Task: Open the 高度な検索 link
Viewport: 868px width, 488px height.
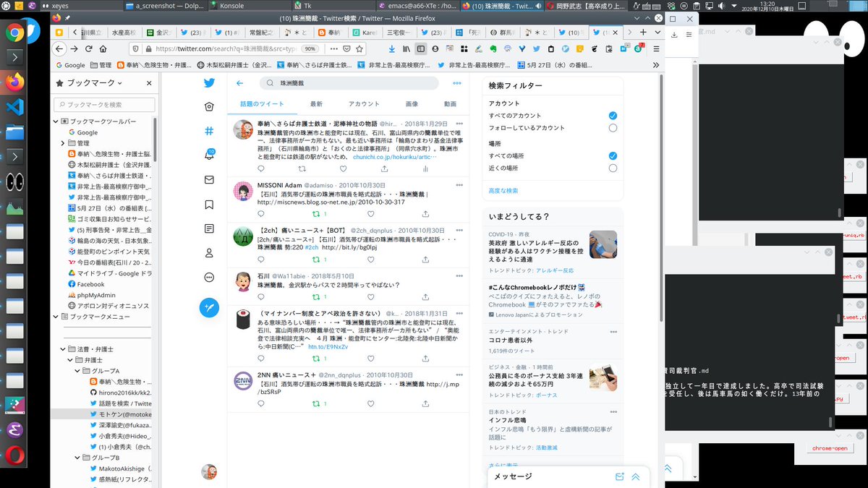Action: [503, 190]
